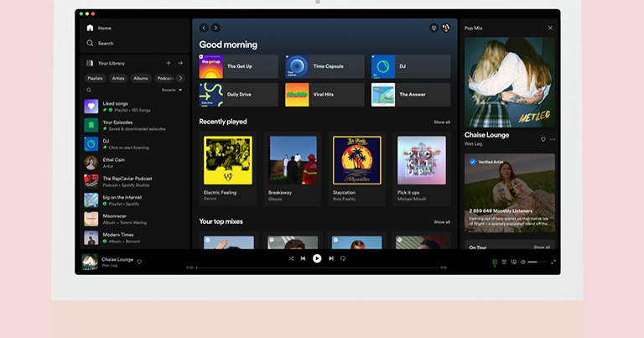Like Chaise Lounge in the bottom bar
The width and height of the screenshot is (644, 338).
(x=139, y=262)
